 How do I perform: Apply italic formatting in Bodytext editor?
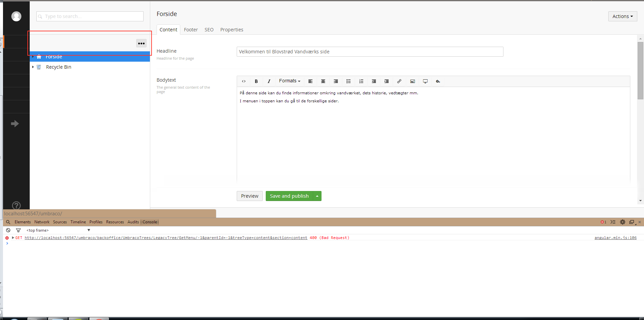click(269, 81)
